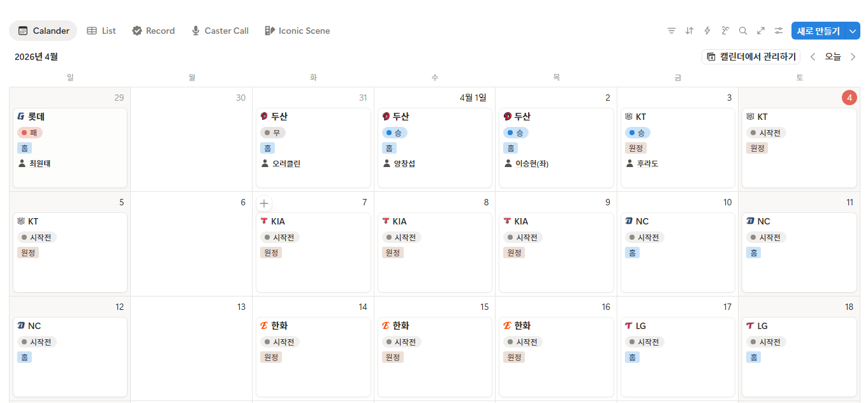Expand the 새로 만들기 dropdown arrow

pos(853,31)
